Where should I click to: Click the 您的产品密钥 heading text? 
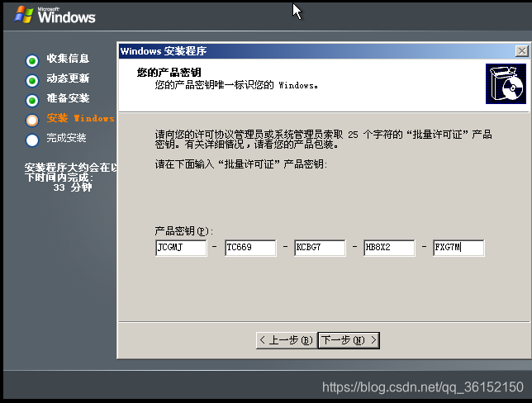pos(169,72)
